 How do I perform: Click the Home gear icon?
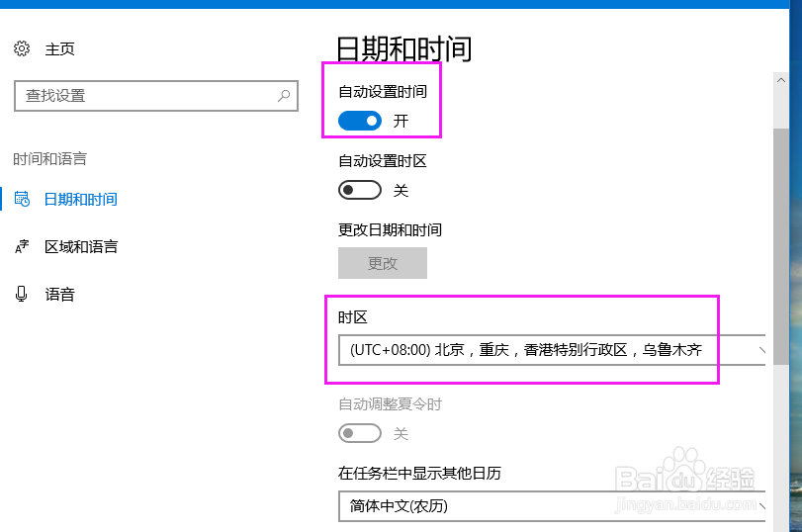22,48
